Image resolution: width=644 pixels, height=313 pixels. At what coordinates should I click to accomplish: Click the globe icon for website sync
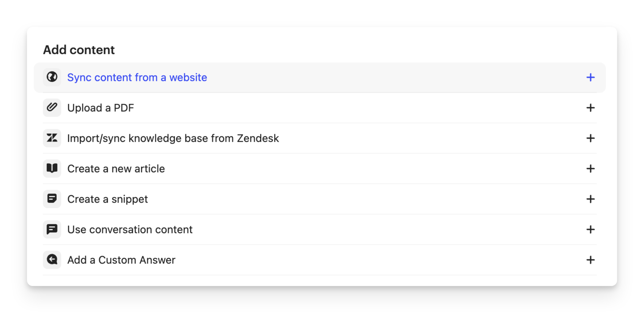point(52,77)
